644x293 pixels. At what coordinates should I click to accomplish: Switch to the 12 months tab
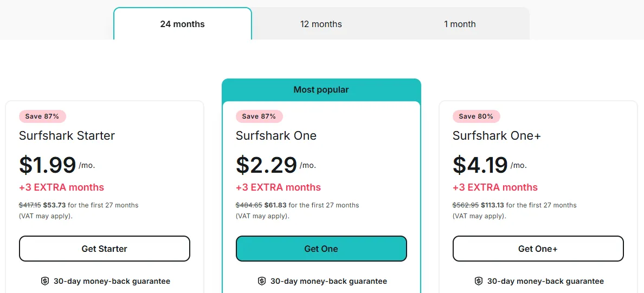321,24
